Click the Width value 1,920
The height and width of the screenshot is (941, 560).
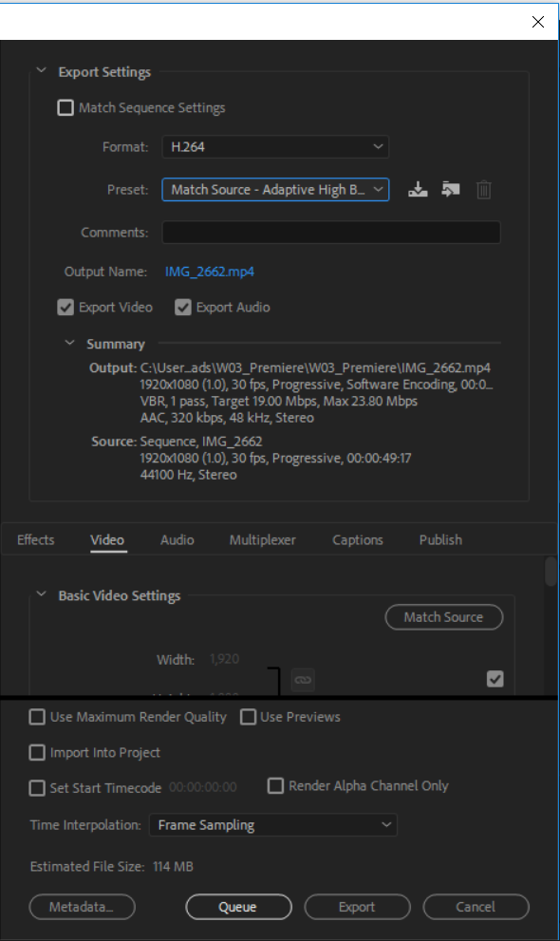pyautogui.click(x=224, y=659)
